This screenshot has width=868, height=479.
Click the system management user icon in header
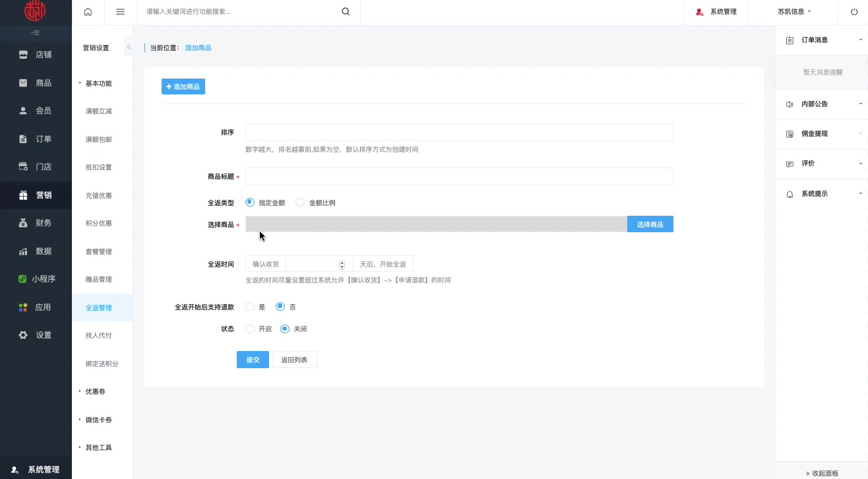(x=700, y=12)
